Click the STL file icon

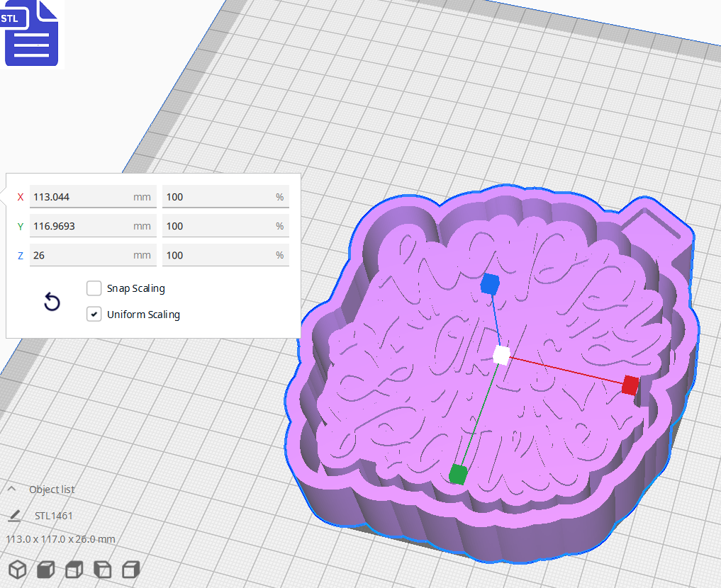tap(31, 33)
